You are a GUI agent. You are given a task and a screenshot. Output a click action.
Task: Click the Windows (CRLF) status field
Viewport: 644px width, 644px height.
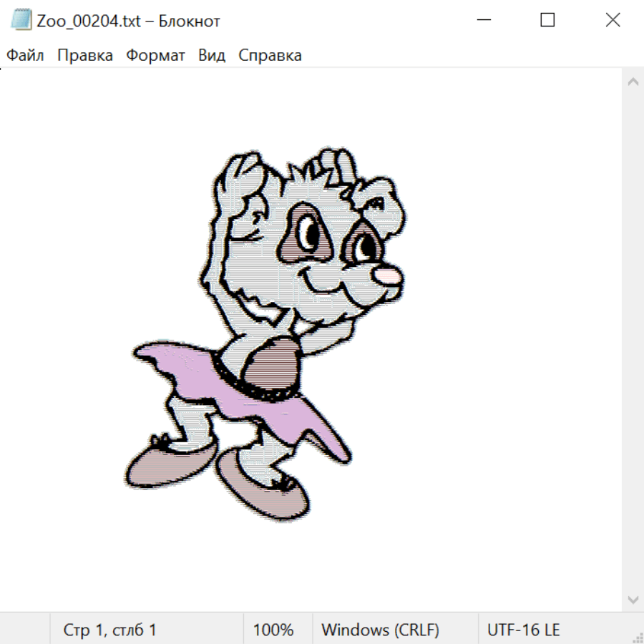380,630
